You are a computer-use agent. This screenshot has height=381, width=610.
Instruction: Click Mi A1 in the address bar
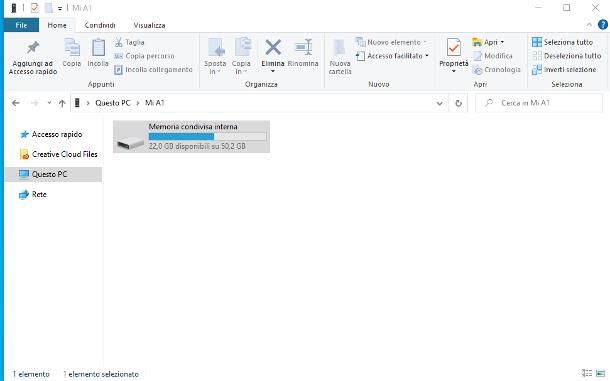pos(154,103)
